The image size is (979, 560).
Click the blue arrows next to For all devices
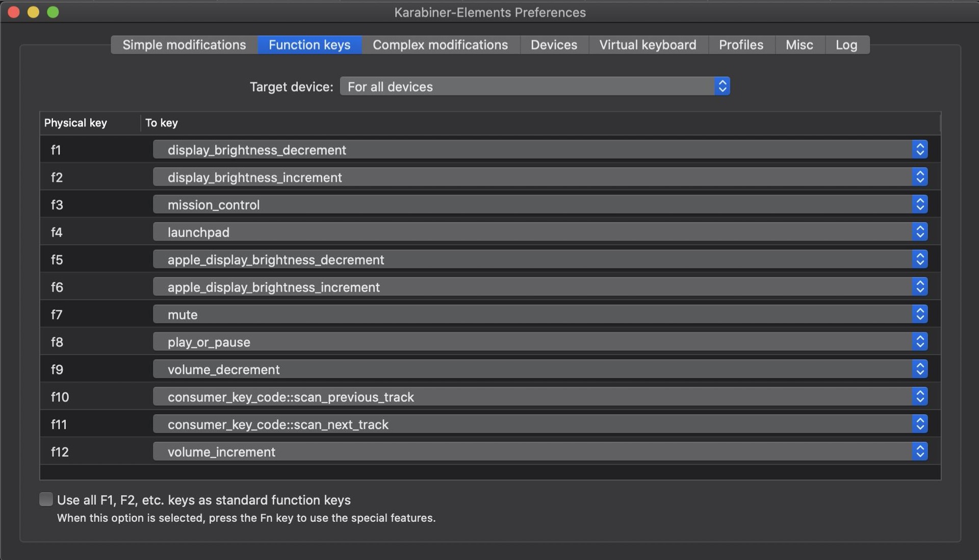click(722, 87)
